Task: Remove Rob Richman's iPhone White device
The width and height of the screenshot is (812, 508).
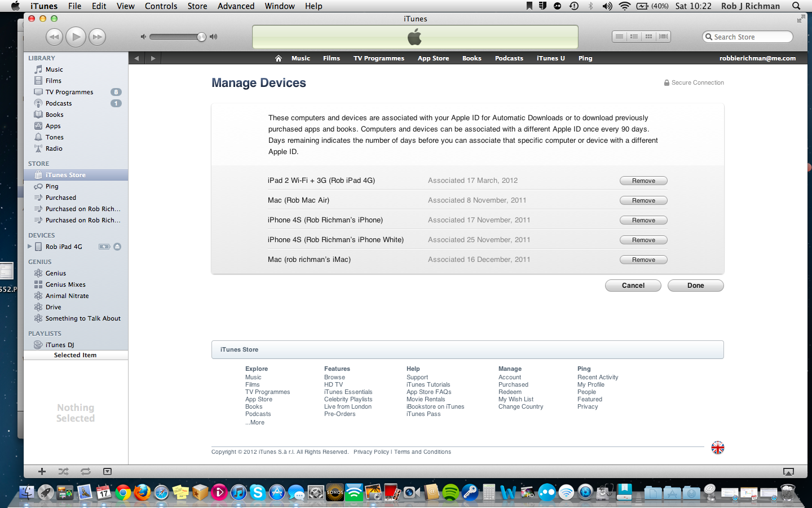Action: (x=643, y=240)
